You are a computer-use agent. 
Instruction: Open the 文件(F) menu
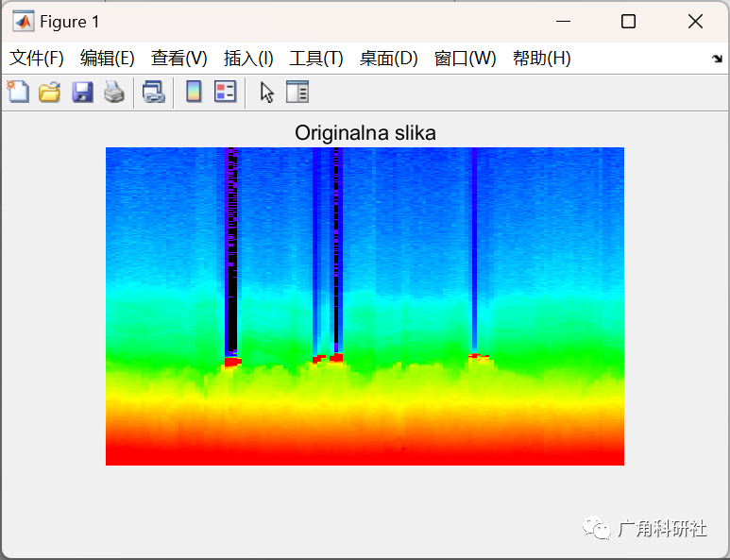click(37, 59)
